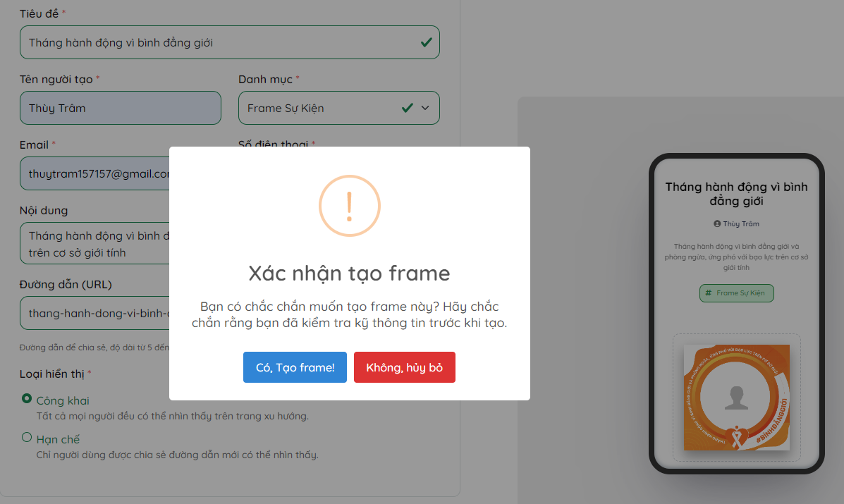Click the Đường dẫn URL slug field
This screenshot has width=844, height=504.
pyautogui.click(x=94, y=313)
